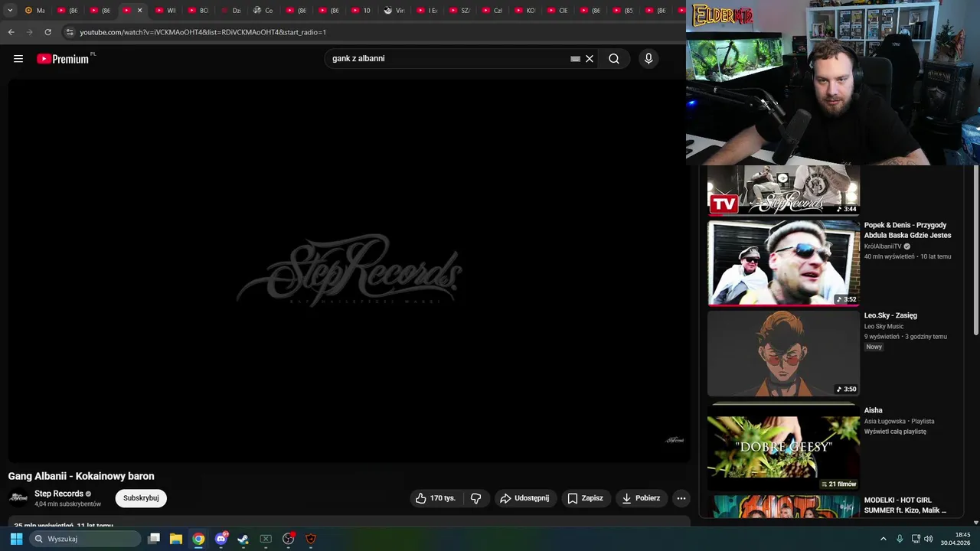Viewport: 980px width, 551px height.
Task: Start voice search with the microphone
Action: (648, 59)
